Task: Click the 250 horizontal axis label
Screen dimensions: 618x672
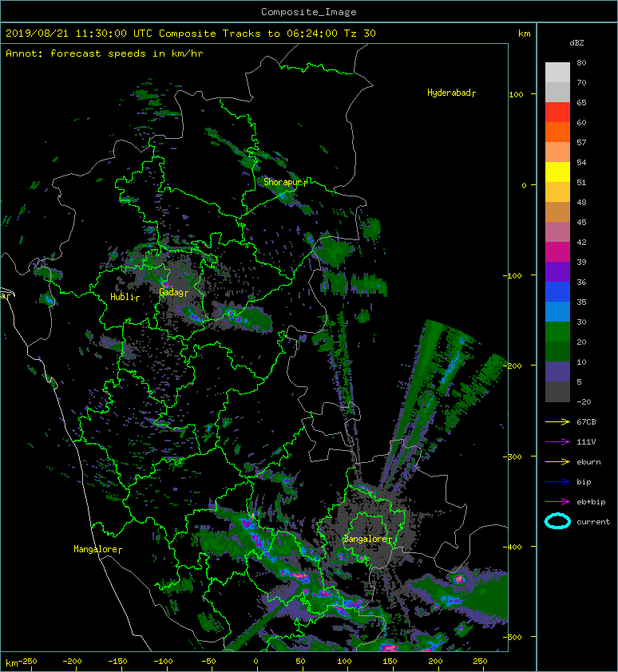Action: click(480, 662)
